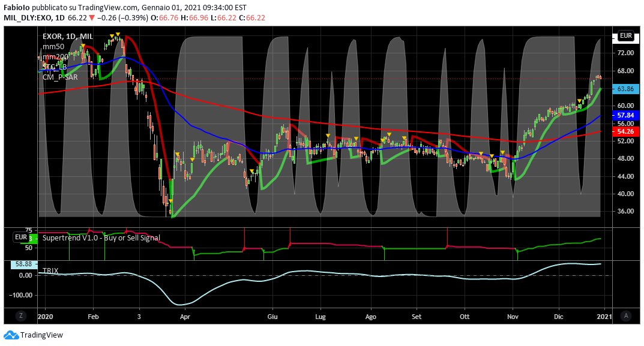
Task: Click the red 54.26 mm200 price label
Action: pyautogui.click(x=625, y=131)
